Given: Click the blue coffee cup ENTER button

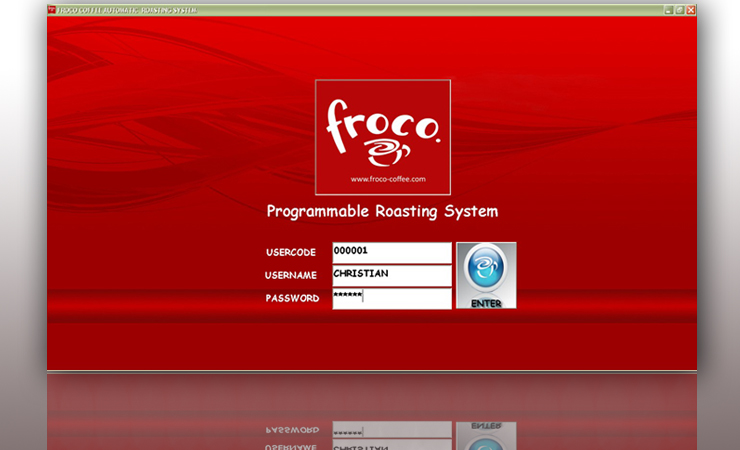Looking at the screenshot, I should (x=486, y=275).
